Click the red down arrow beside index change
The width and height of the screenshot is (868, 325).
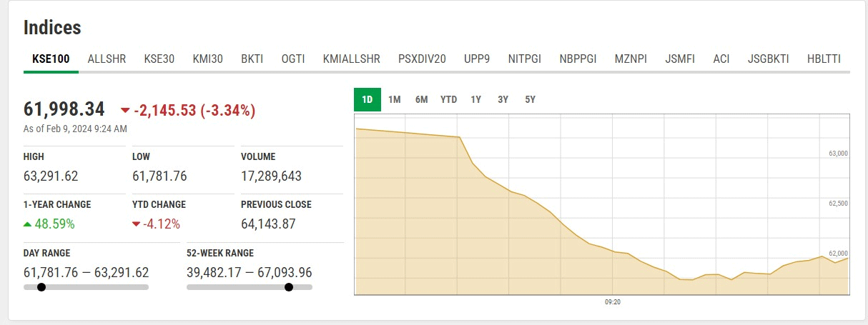(125, 110)
